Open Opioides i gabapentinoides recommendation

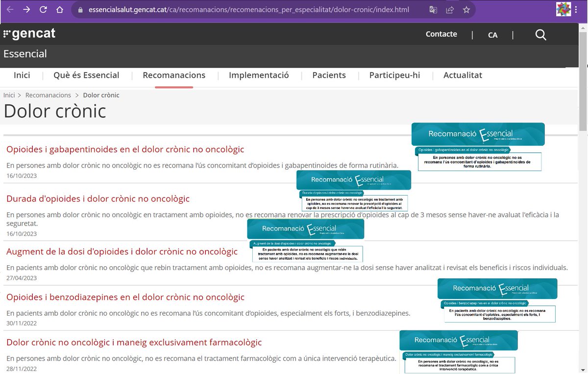tap(125, 149)
